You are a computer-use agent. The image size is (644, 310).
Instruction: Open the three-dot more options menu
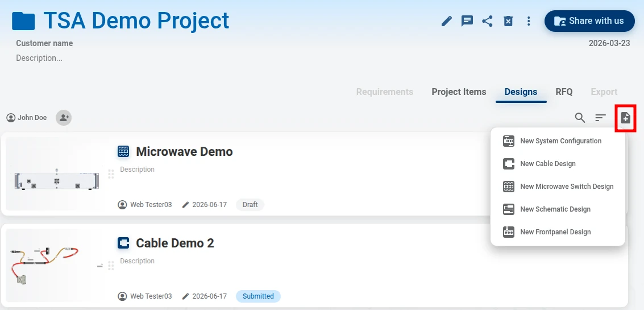click(529, 21)
